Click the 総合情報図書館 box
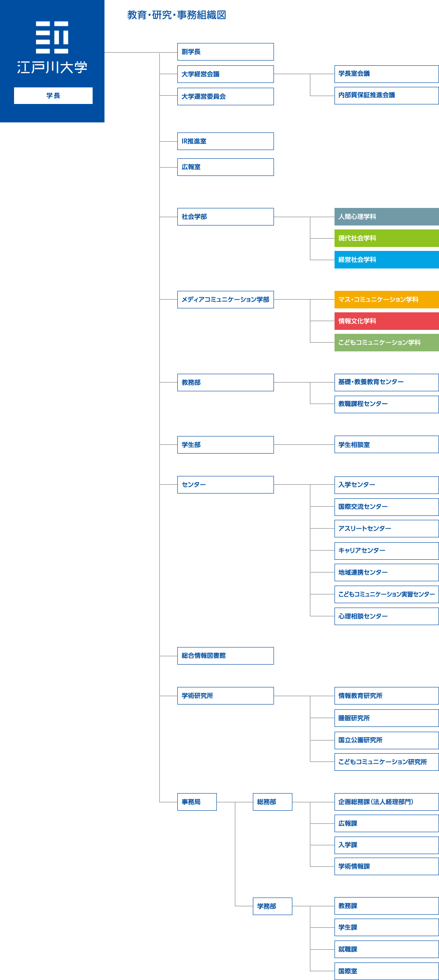 pos(226,656)
